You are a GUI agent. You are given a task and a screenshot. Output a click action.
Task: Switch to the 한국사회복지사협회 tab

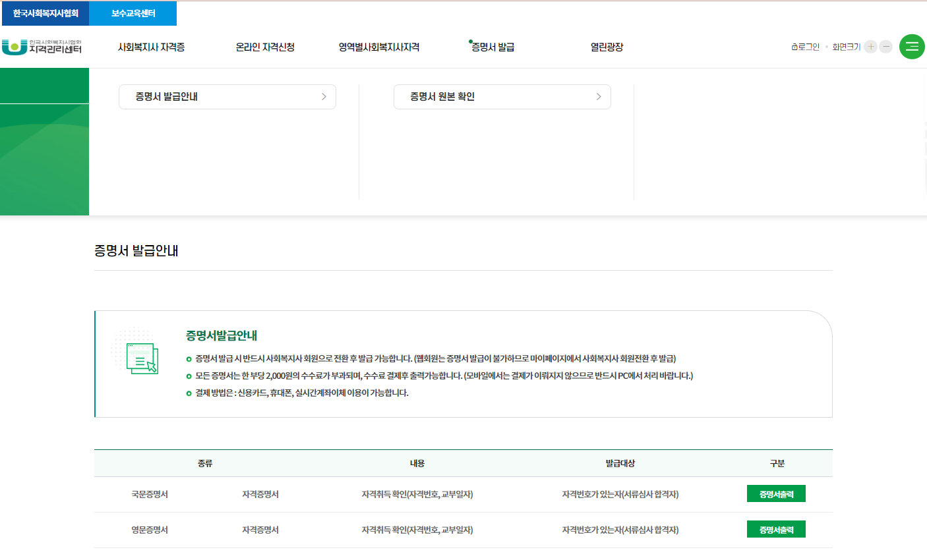coord(45,13)
